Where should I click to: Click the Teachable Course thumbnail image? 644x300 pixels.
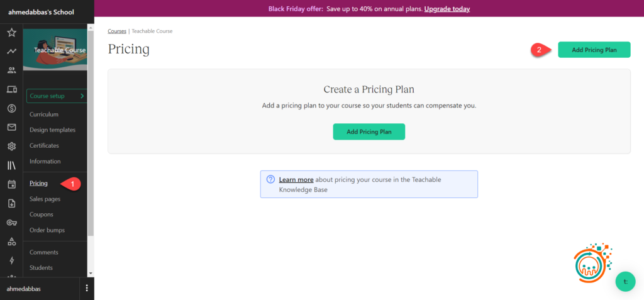[x=57, y=50]
